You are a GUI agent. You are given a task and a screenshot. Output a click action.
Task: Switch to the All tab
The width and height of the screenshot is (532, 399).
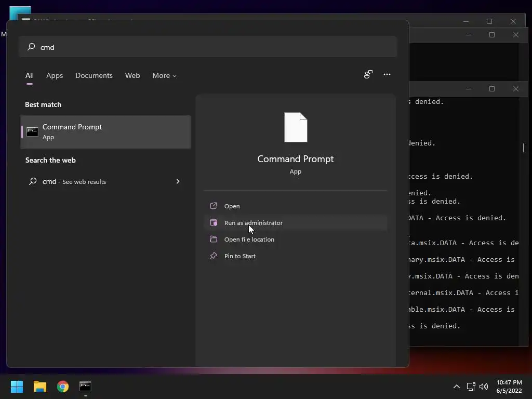coord(30,75)
